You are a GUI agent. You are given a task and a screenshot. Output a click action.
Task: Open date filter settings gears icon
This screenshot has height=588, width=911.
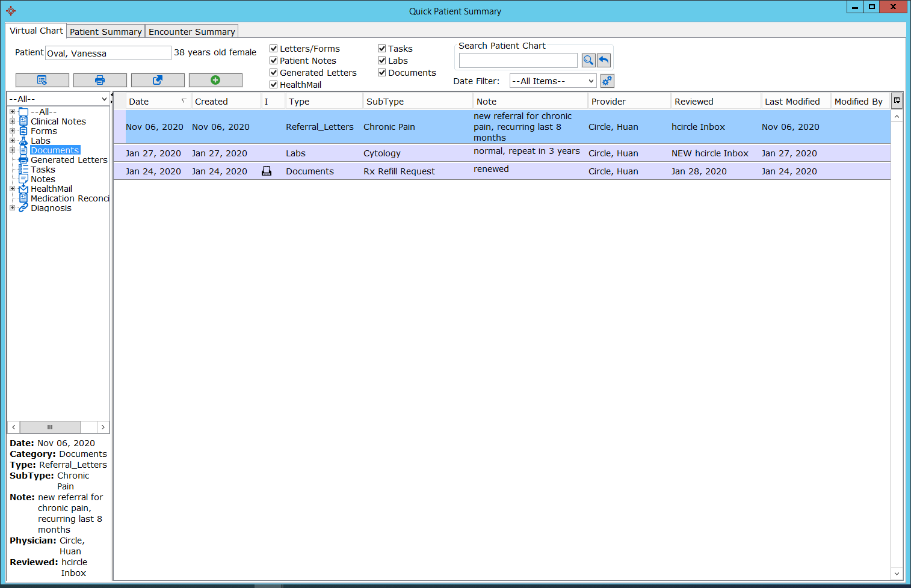click(x=607, y=81)
